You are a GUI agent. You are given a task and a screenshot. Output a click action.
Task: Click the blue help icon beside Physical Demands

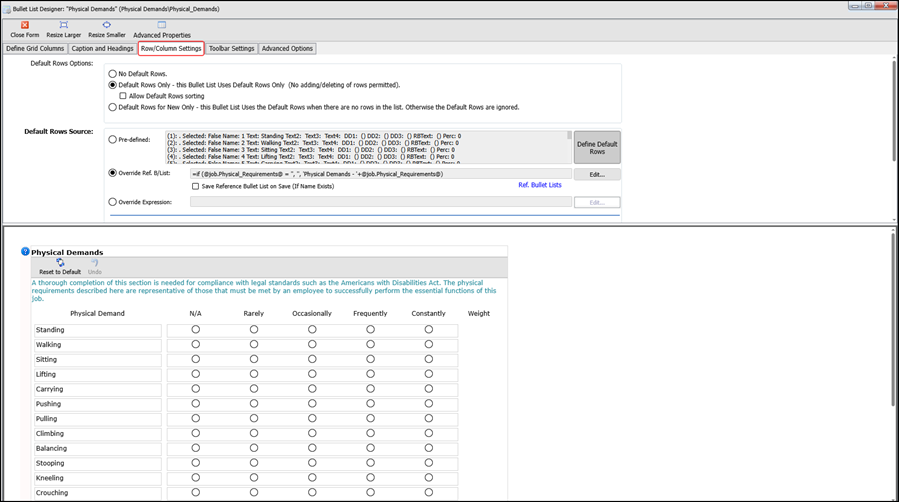pos(25,251)
